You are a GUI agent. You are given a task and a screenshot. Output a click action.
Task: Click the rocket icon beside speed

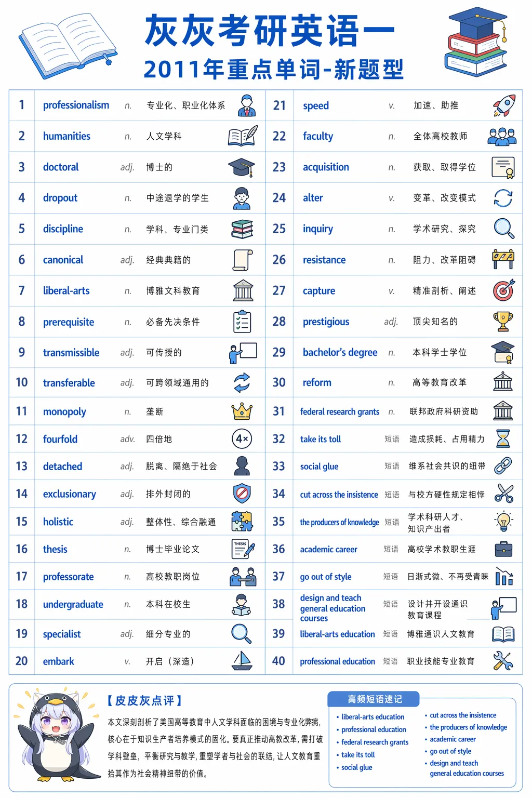click(504, 105)
